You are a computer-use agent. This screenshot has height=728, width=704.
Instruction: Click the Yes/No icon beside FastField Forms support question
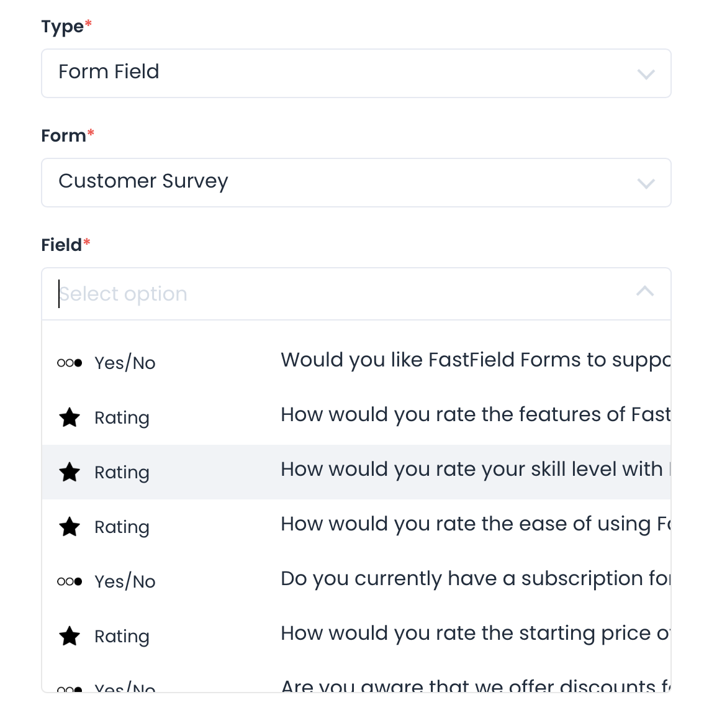70,363
